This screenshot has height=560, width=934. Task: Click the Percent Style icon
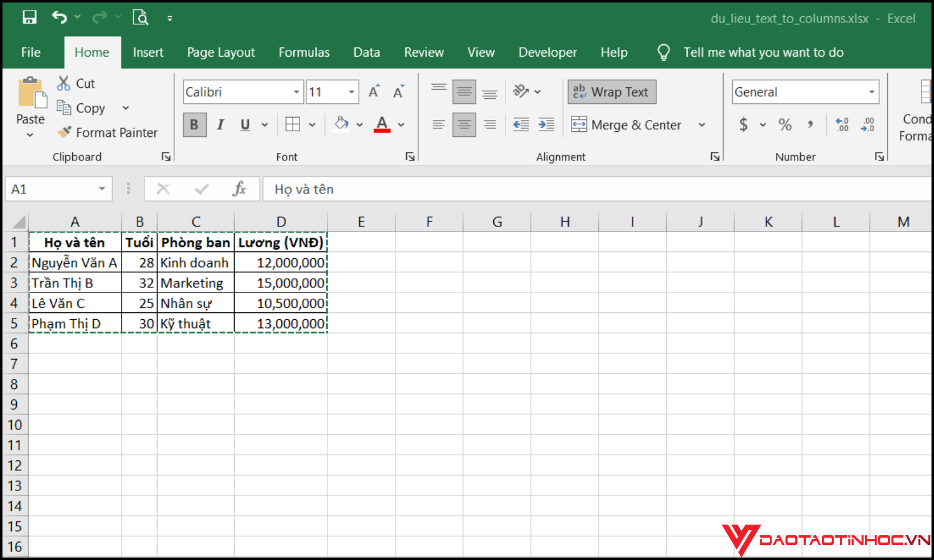(785, 125)
